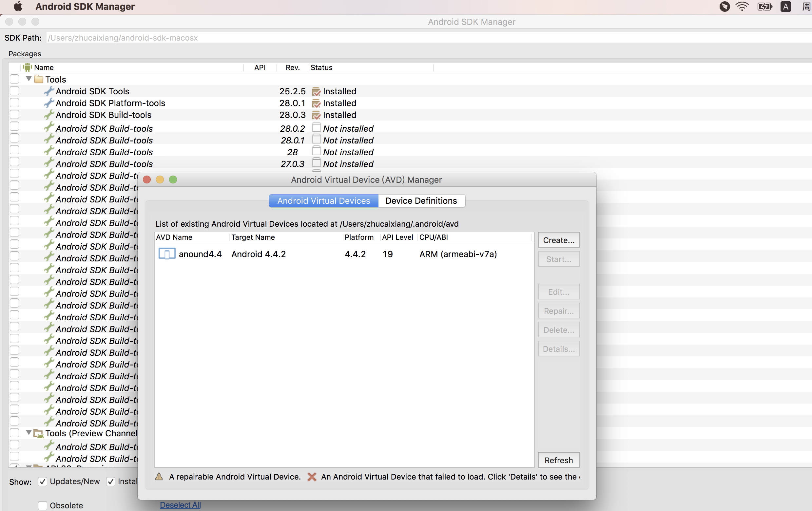
Task: Open the Android SDK Manager application menu
Action: tap(85, 7)
